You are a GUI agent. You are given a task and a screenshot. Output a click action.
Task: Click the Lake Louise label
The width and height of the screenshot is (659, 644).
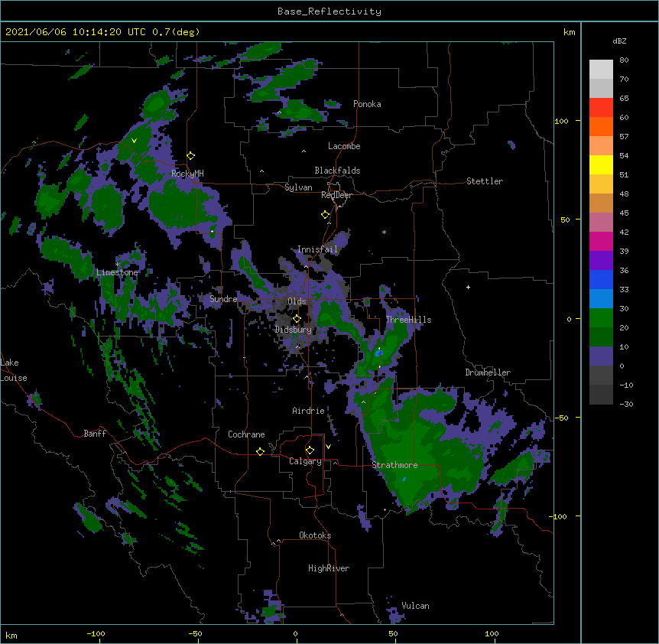pos(13,370)
